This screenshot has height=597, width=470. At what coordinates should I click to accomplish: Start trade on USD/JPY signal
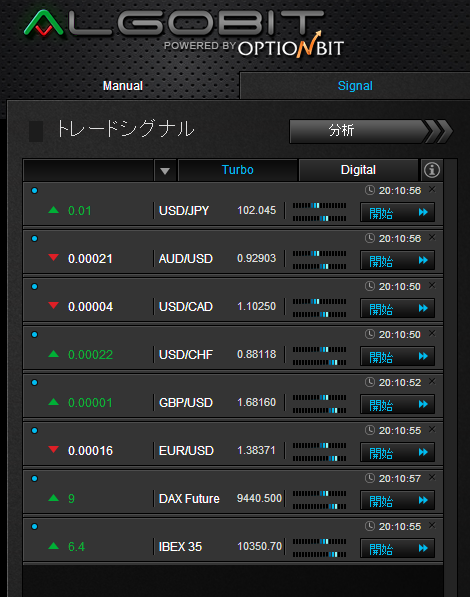coord(397,212)
